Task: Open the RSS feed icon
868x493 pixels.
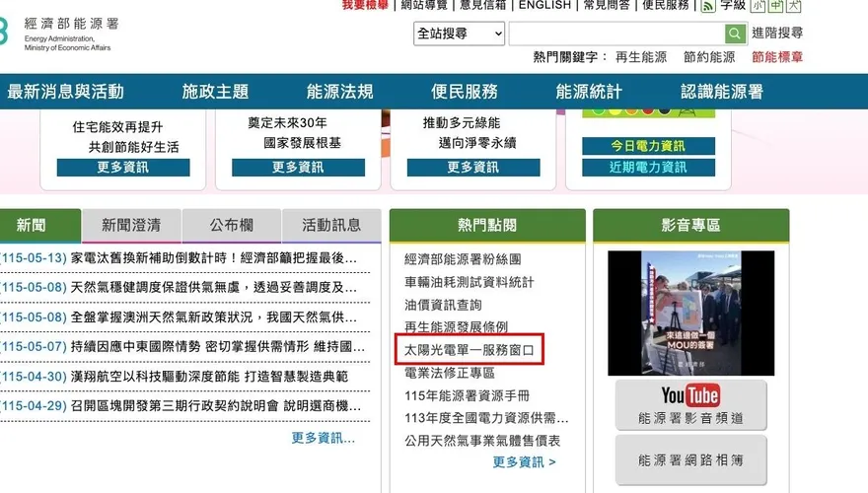Action: 708,6
